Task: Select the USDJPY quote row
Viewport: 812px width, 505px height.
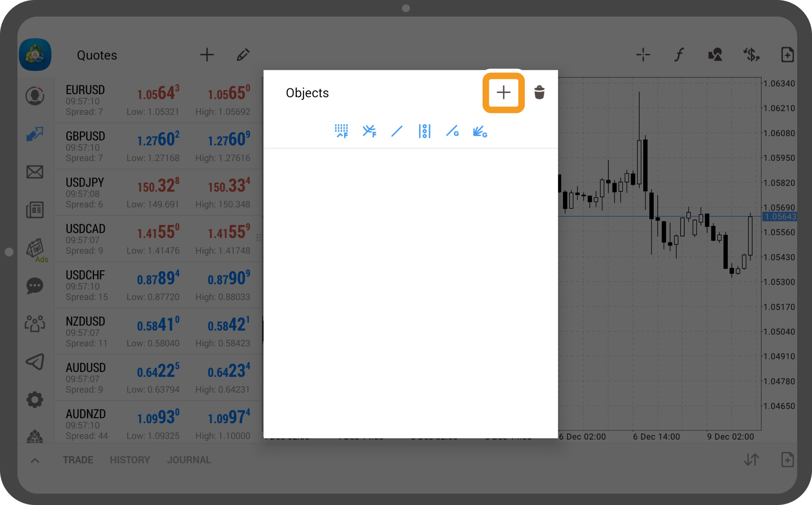Action: [x=158, y=192]
